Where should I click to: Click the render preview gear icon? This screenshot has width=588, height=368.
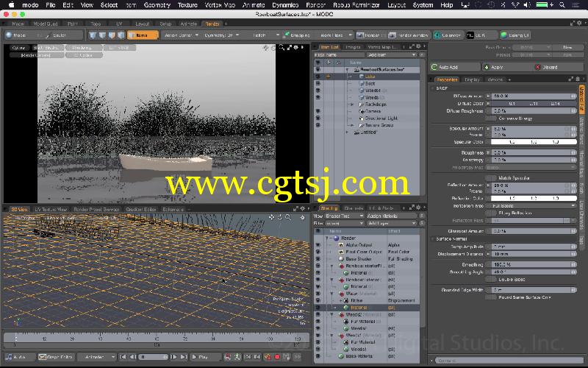pyautogui.click(x=296, y=48)
